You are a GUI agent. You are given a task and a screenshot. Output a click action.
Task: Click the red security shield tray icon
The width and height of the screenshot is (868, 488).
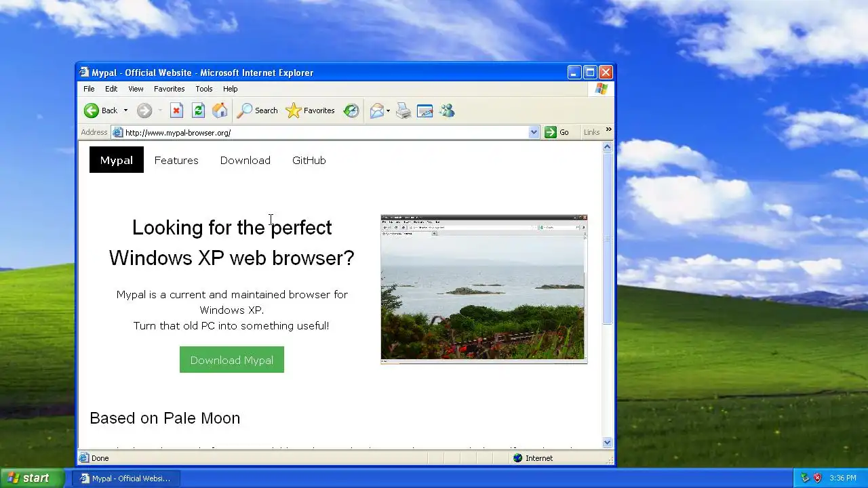click(817, 478)
